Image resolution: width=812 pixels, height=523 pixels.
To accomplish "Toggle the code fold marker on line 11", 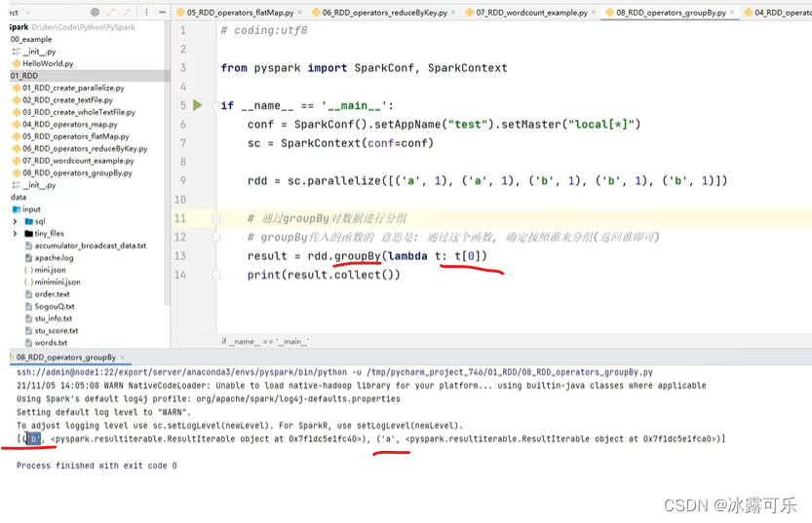I will tap(216, 218).
